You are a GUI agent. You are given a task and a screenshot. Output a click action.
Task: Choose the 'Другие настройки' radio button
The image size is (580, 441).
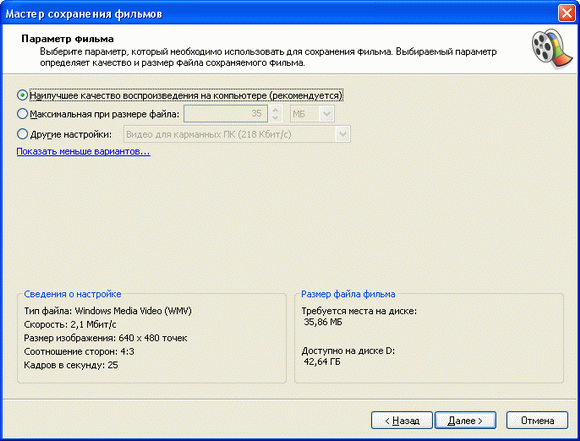(64, 134)
